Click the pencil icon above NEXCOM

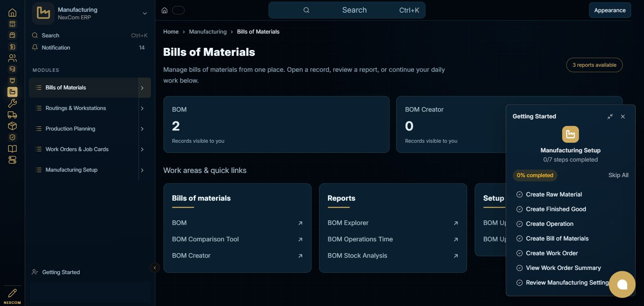pos(13,293)
